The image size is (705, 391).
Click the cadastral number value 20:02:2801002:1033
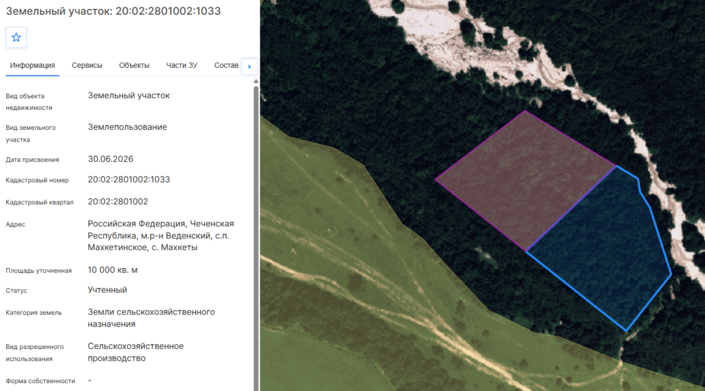pos(129,180)
